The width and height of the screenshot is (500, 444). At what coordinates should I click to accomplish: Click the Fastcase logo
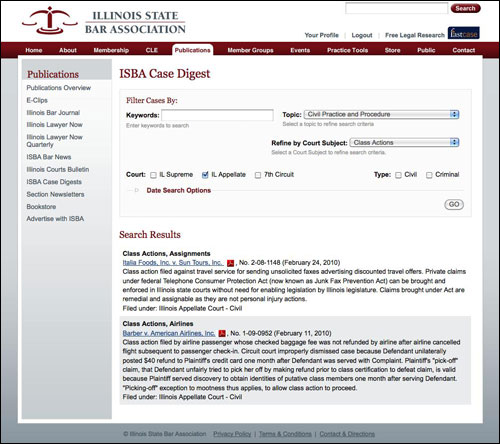464,33
